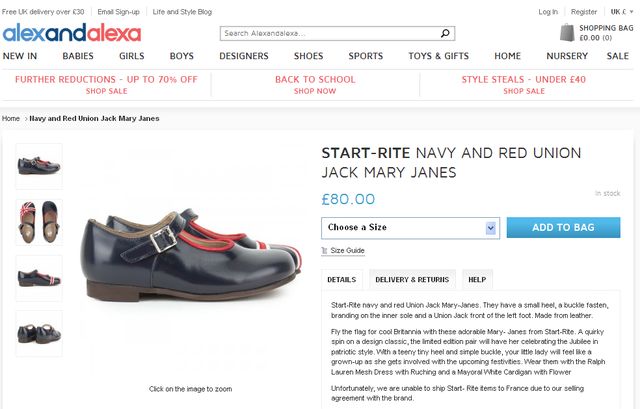
Task: Click the search magnifier icon
Action: click(x=446, y=33)
